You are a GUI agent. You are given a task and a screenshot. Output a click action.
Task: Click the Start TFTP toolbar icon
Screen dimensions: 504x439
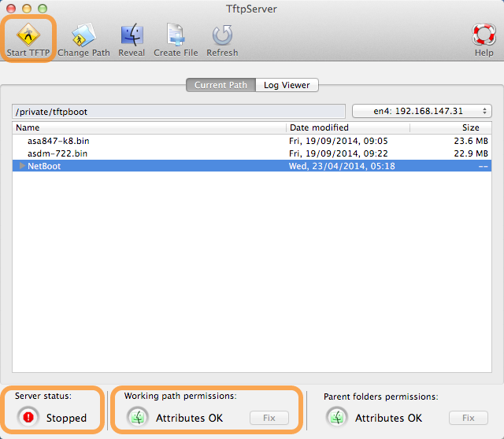click(28, 35)
